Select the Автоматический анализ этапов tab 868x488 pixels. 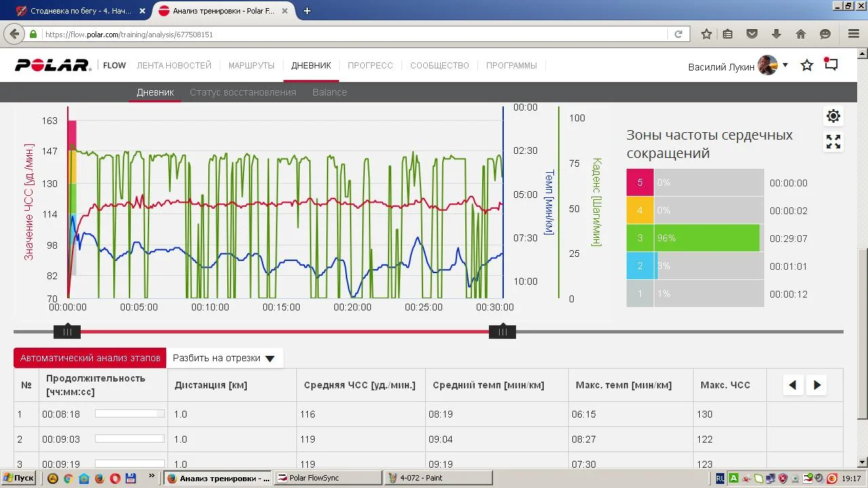tap(90, 359)
